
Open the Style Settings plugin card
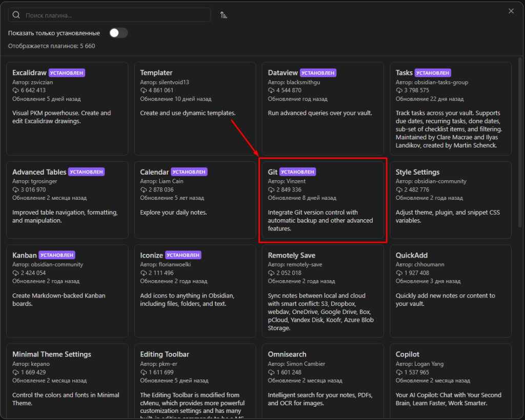click(x=450, y=200)
